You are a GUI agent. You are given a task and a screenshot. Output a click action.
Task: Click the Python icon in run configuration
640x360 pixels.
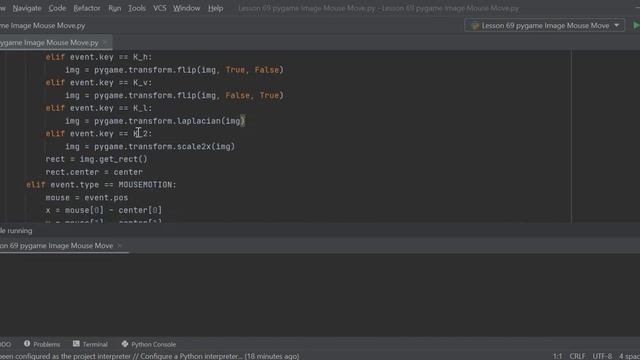tap(475, 26)
